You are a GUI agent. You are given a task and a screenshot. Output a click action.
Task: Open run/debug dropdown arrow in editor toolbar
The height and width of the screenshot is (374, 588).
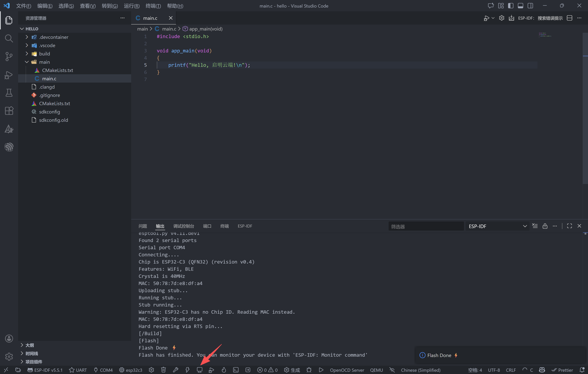point(493,18)
